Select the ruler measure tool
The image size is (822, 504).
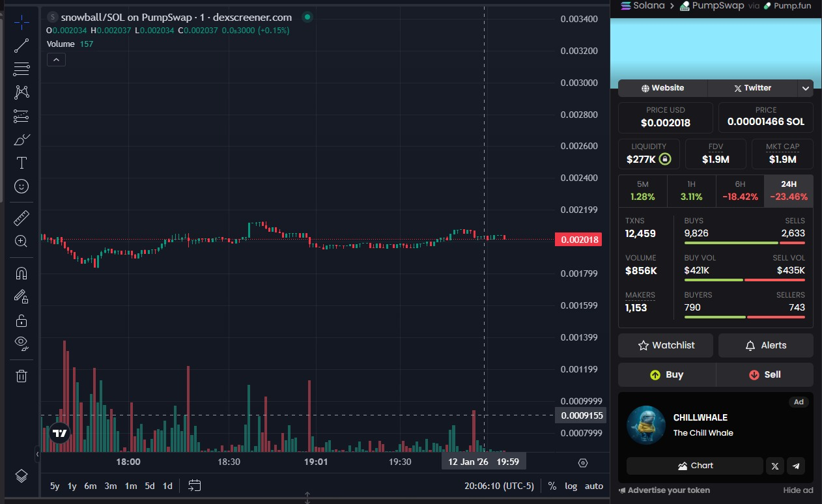pos(21,217)
